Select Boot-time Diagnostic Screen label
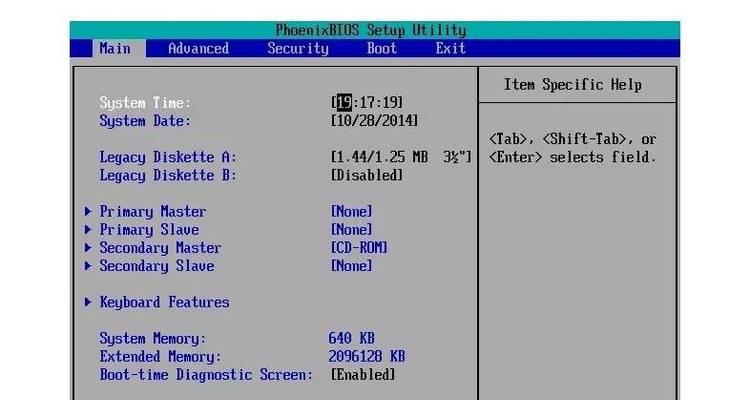The height and width of the screenshot is (400, 750). tap(206, 375)
